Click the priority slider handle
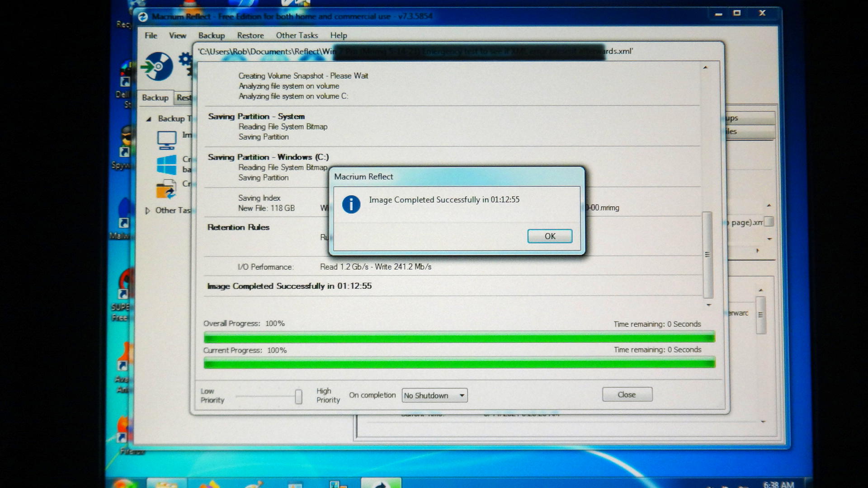Image resolution: width=868 pixels, height=488 pixels. click(x=298, y=396)
